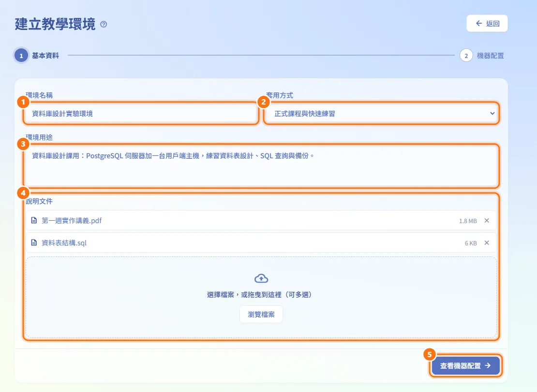Focus the 環境名稱 input field
Viewport: 537px width, 392px height.
click(x=141, y=113)
